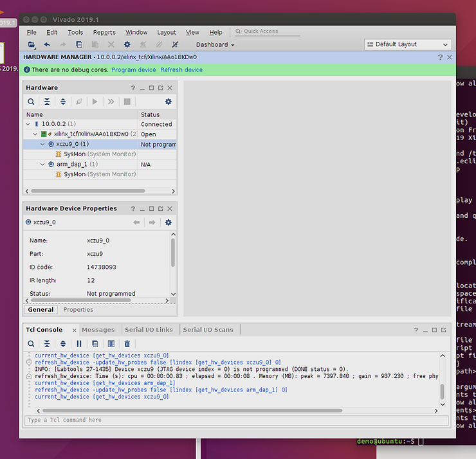Collapse the xczu9_0 device node

coord(42,144)
